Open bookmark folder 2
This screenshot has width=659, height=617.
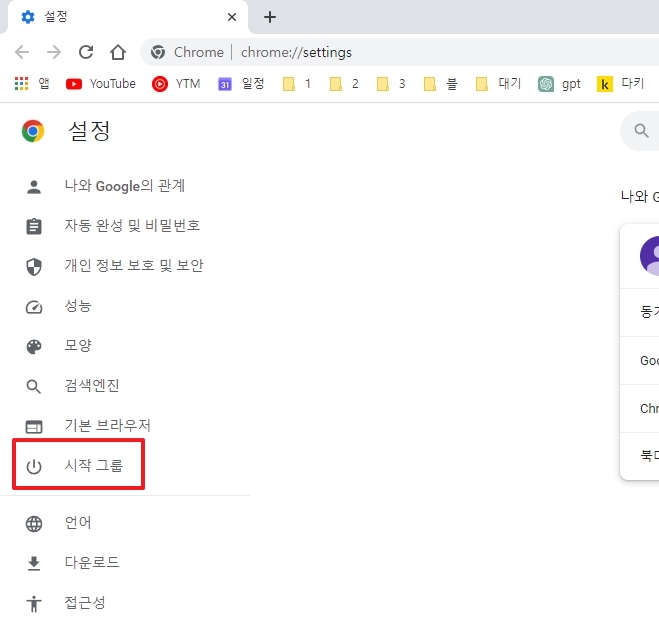(344, 84)
